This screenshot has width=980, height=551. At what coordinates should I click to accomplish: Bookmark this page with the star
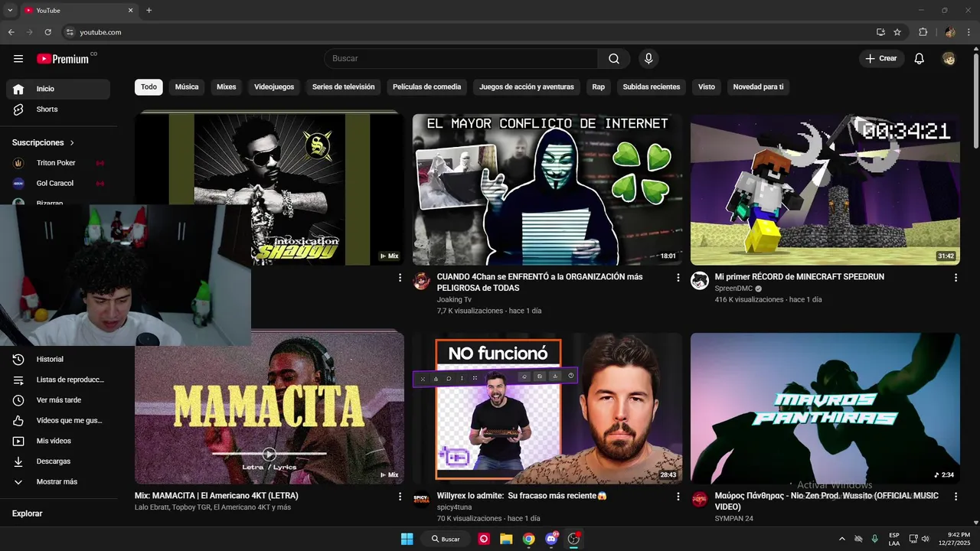coord(897,32)
